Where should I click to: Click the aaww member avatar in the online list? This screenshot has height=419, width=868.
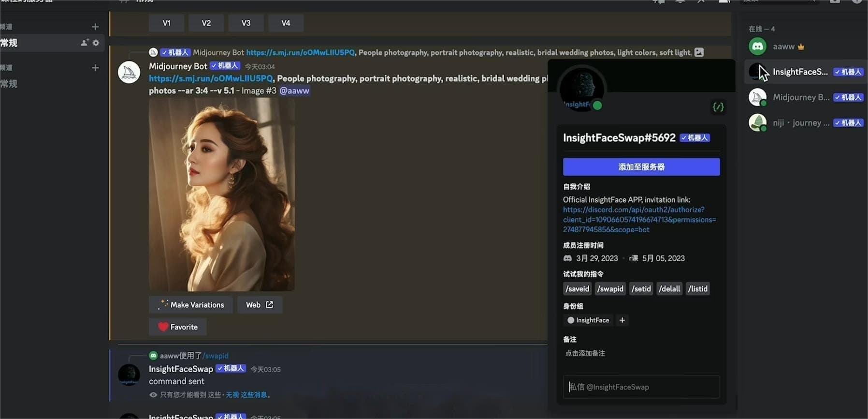click(x=757, y=46)
